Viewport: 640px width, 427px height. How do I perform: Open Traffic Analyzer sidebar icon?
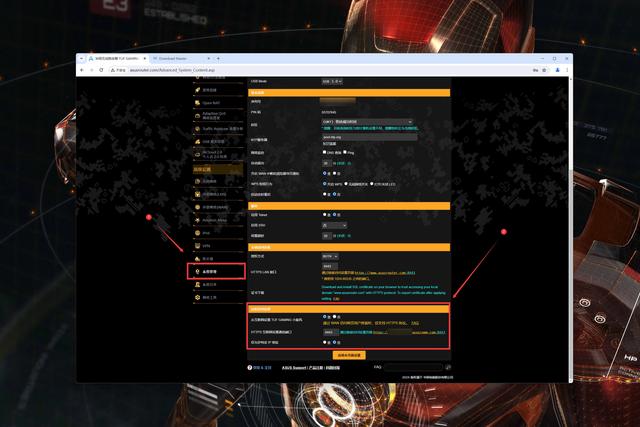click(198, 129)
